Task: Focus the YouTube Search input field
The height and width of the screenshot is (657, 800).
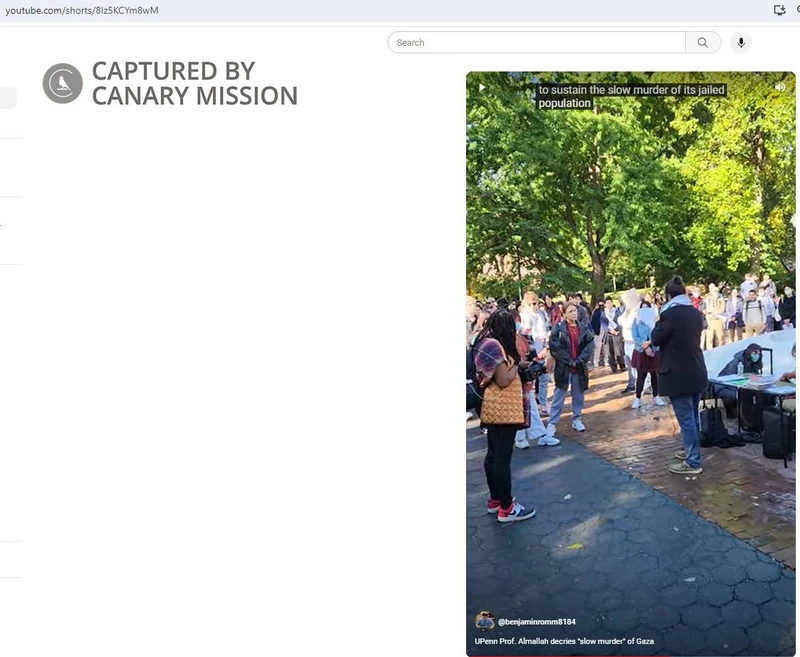Action: 536,42
